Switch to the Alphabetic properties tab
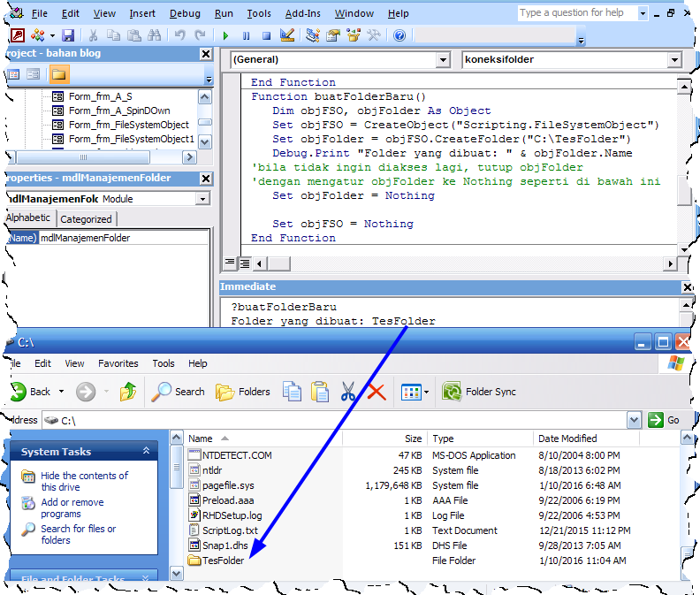The height and width of the screenshot is (595, 700). pyautogui.click(x=28, y=217)
